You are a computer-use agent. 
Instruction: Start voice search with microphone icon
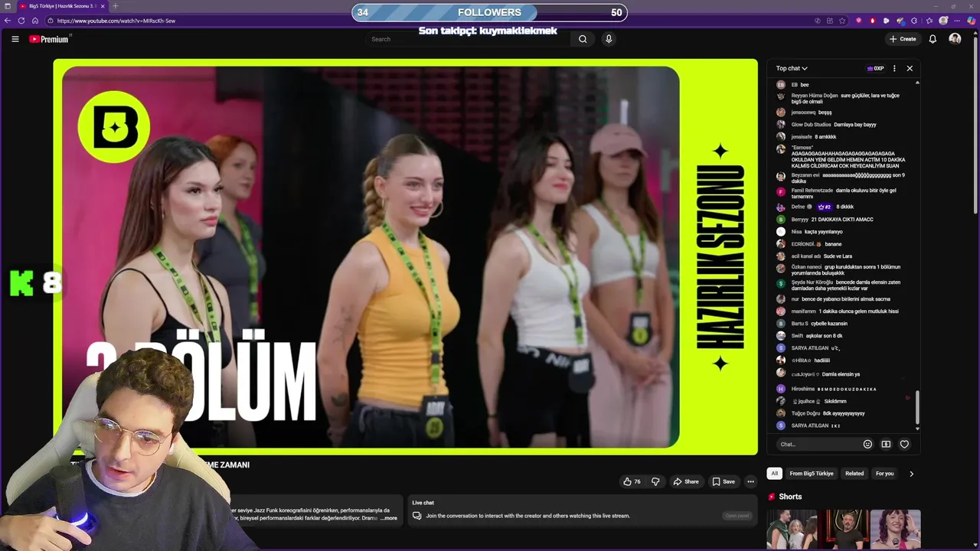[x=609, y=39]
